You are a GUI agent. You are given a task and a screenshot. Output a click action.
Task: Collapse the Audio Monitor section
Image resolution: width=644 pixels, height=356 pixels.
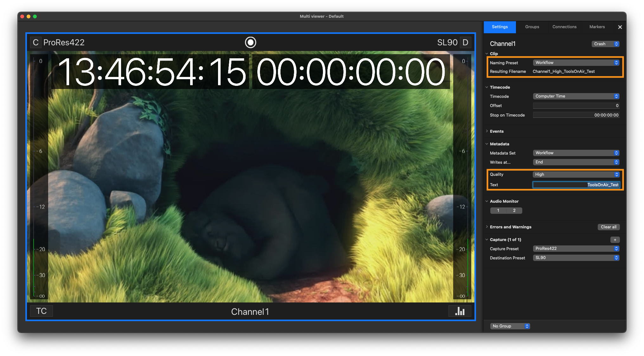tap(487, 201)
